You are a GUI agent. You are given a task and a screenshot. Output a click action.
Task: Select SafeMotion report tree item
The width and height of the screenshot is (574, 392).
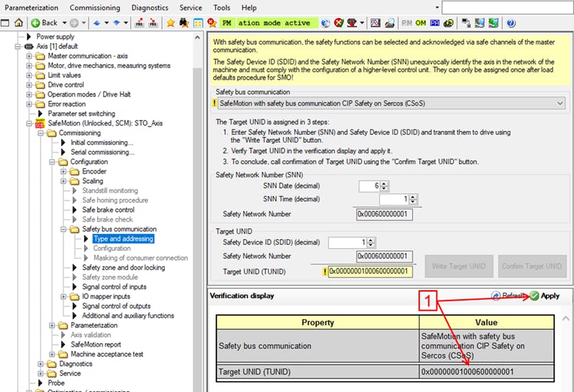click(x=96, y=345)
